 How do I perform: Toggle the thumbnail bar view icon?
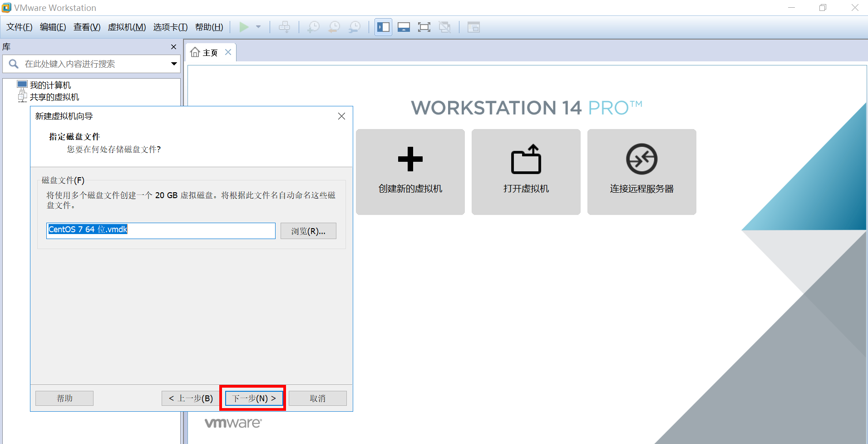tap(404, 27)
